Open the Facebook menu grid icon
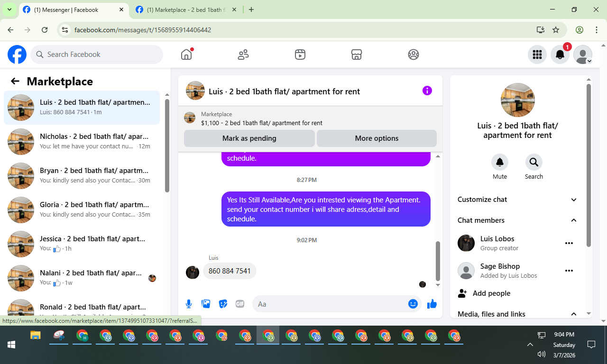Image resolution: width=607 pixels, height=364 pixels. [x=537, y=55]
